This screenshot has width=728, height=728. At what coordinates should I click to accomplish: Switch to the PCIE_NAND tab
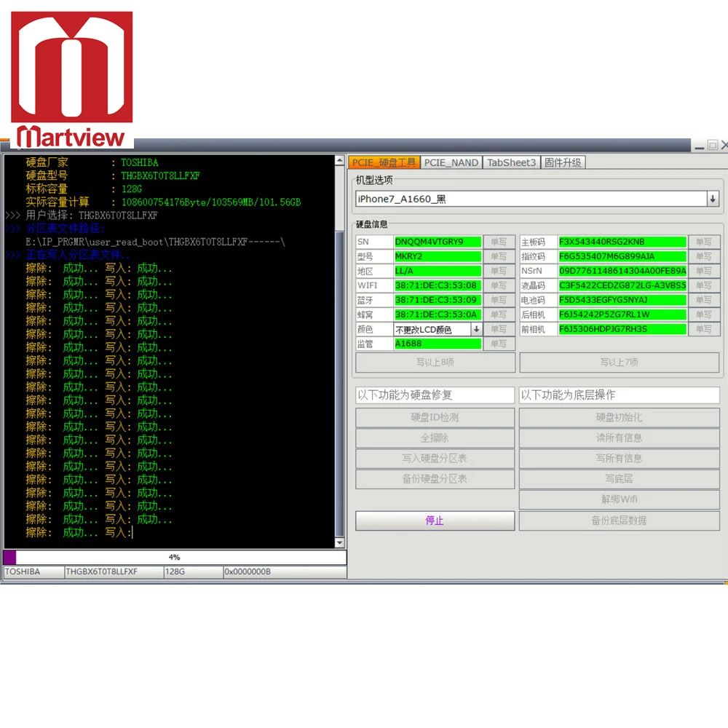(451, 162)
